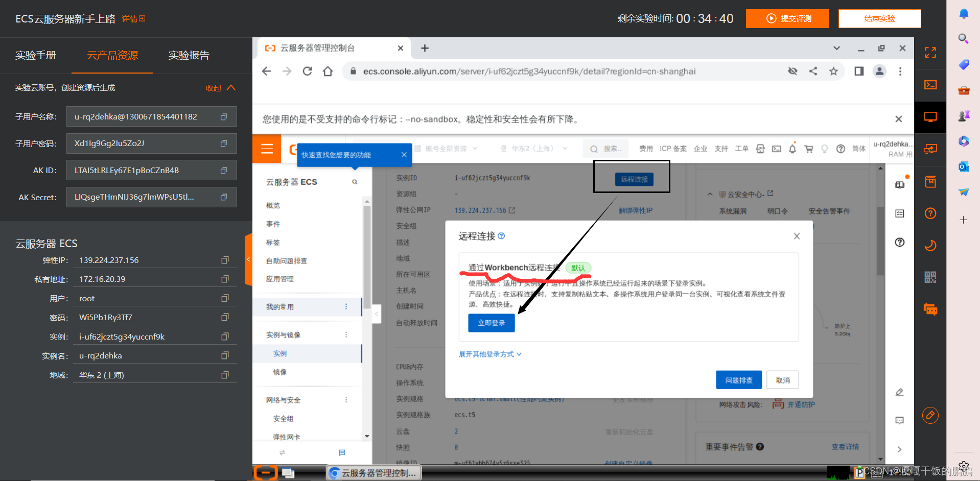Copy the private address 172.16.20.39
Viewport: 980px width, 481px height.
[225, 279]
